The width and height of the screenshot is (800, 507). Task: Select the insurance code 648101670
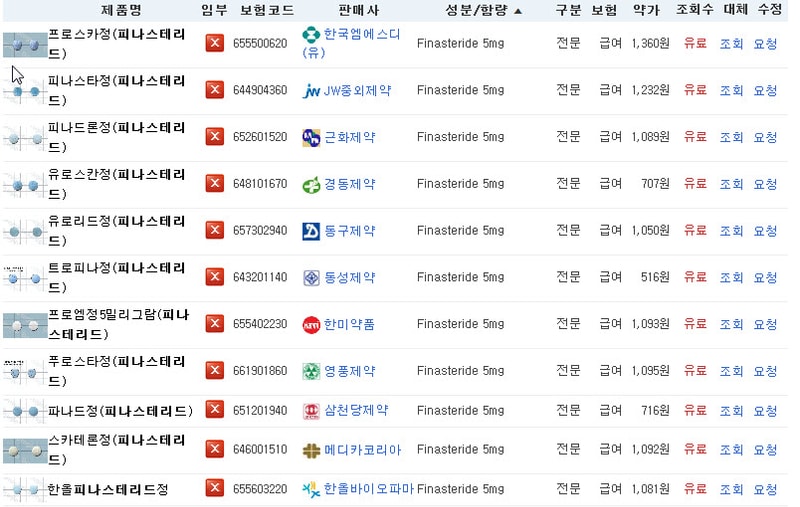tap(260, 184)
